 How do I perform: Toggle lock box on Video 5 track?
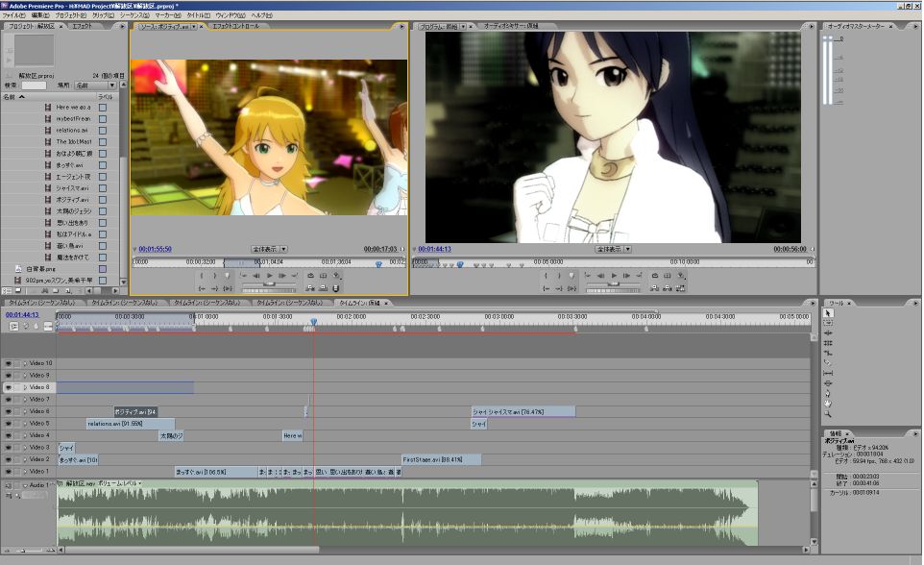(x=17, y=424)
